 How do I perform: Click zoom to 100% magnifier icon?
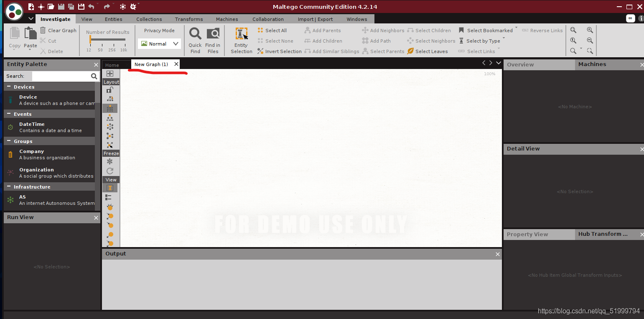click(573, 41)
